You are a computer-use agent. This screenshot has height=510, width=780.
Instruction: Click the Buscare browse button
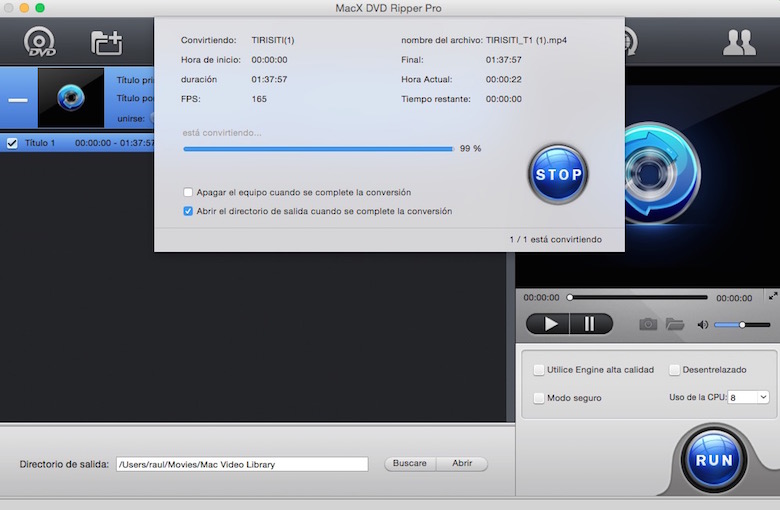click(x=410, y=463)
